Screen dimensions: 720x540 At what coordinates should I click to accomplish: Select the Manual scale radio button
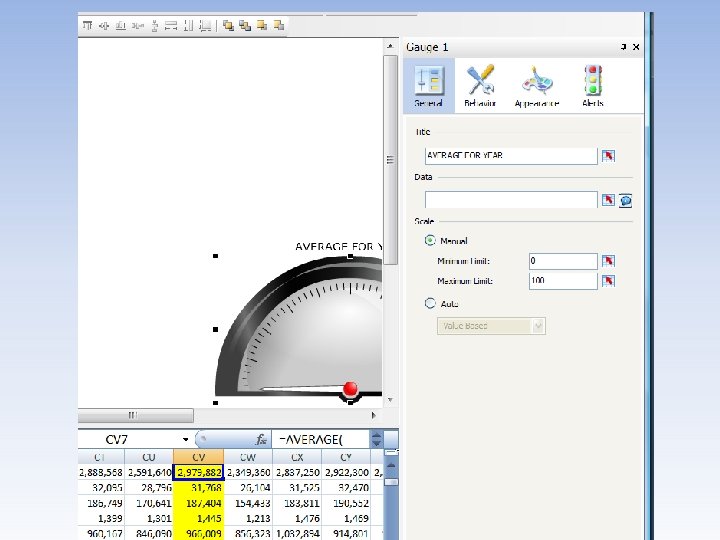(430, 240)
